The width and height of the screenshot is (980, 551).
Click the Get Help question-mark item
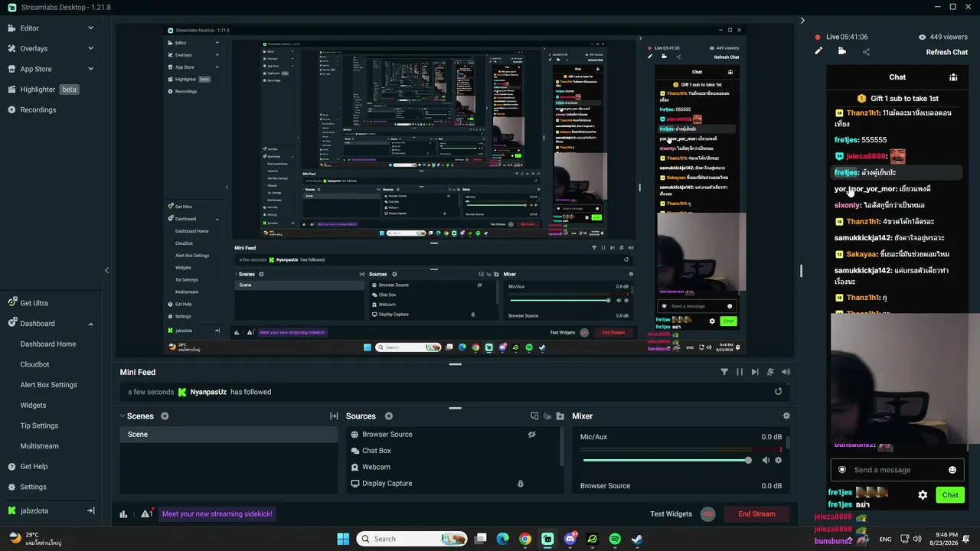[x=28, y=467]
